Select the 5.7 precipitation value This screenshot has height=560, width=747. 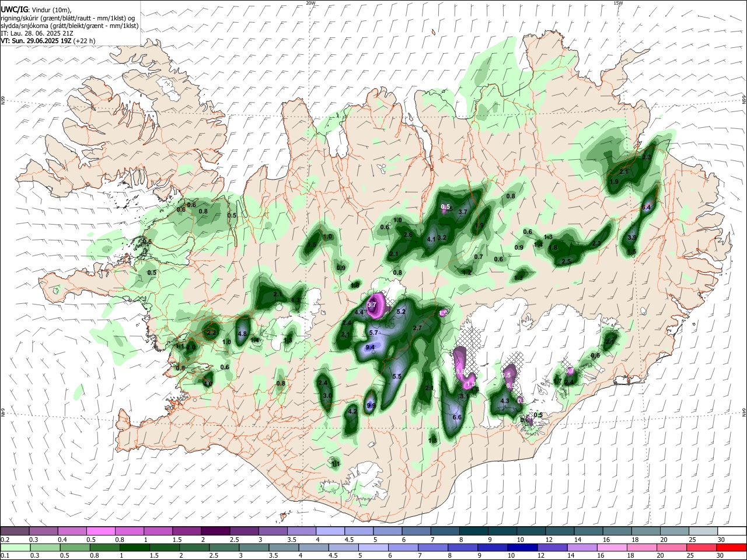click(x=374, y=332)
